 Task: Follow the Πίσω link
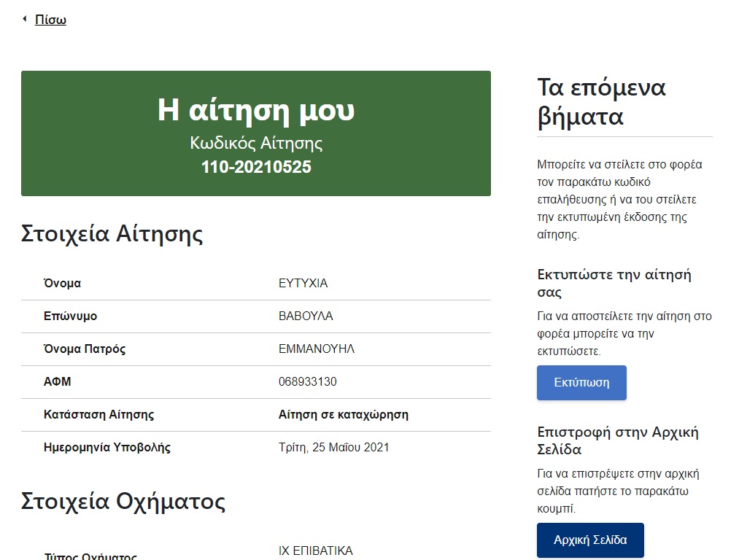point(50,20)
